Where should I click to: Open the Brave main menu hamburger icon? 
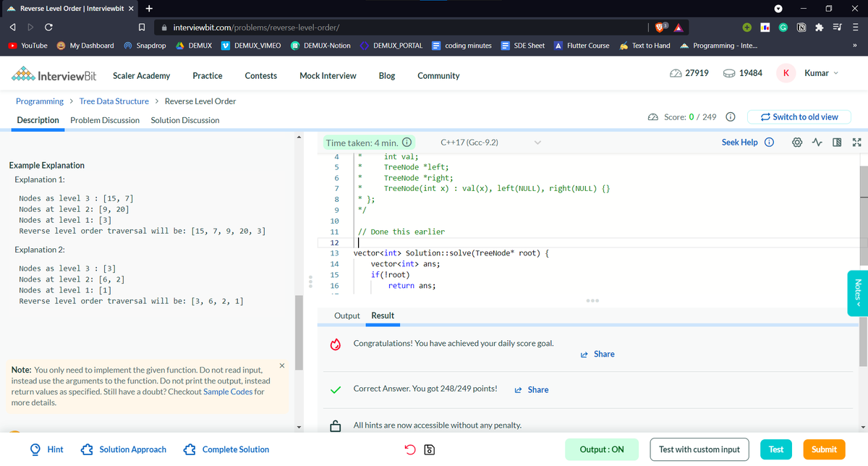coord(854,27)
